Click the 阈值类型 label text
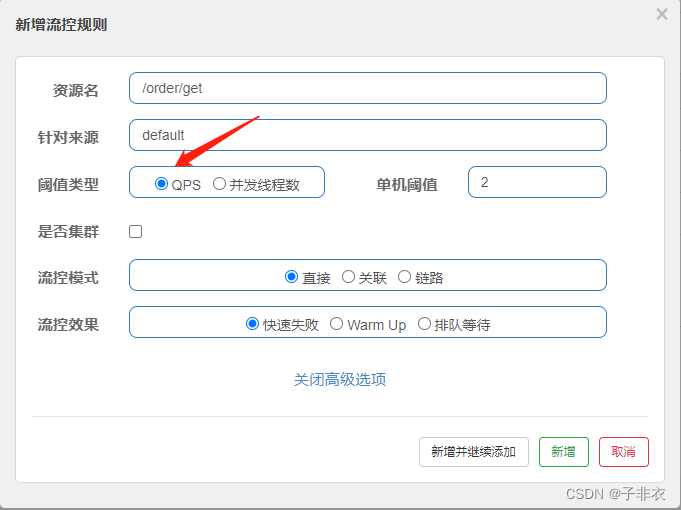 click(68, 185)
